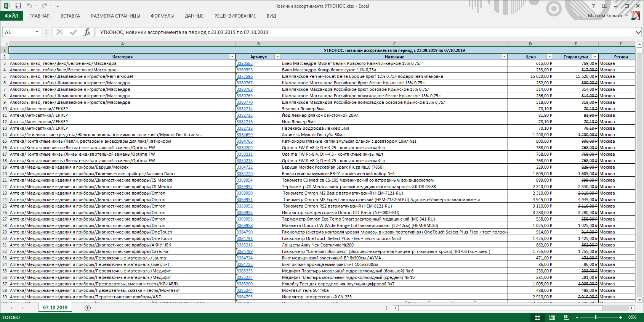The image size is (644, 322).
Task: Switch to Page Layout view icon
Action: pos(552,317)
